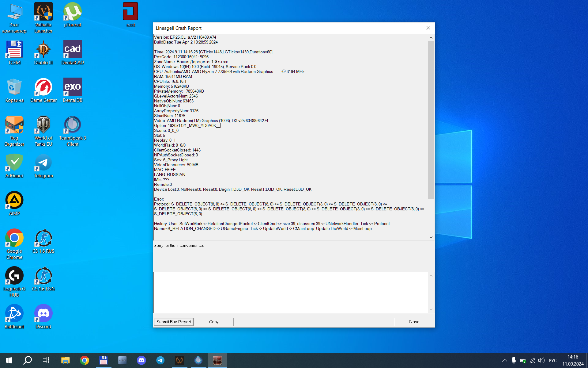
Task: Open the Discord desktop shortcut
Action: tap(43, 316)
